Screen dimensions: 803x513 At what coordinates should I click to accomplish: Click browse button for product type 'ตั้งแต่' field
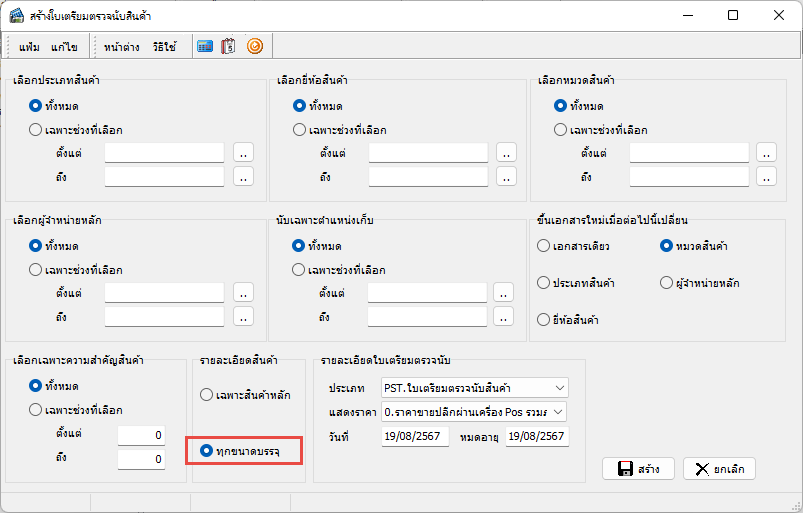click(x=243, y=152)
